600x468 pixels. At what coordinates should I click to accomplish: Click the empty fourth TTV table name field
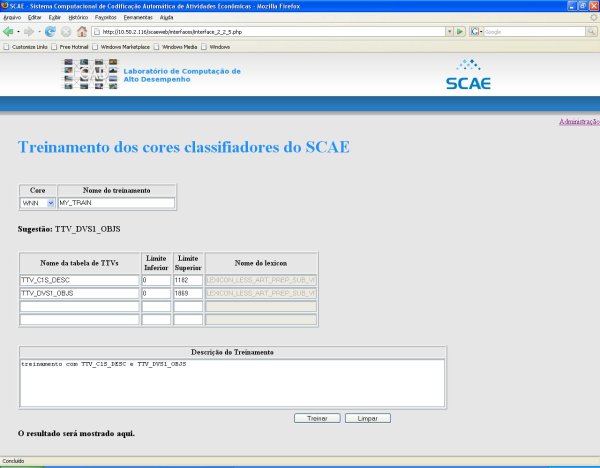click(80, 320)
